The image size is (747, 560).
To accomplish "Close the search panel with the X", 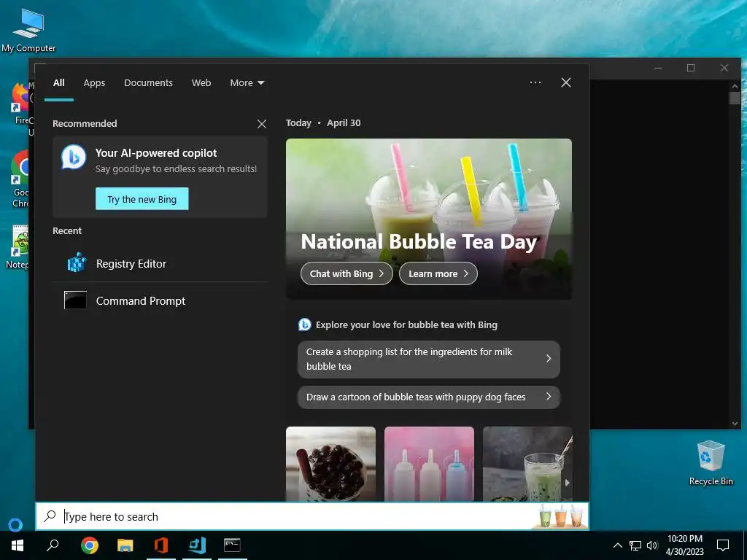I will (x=565, y=82).
